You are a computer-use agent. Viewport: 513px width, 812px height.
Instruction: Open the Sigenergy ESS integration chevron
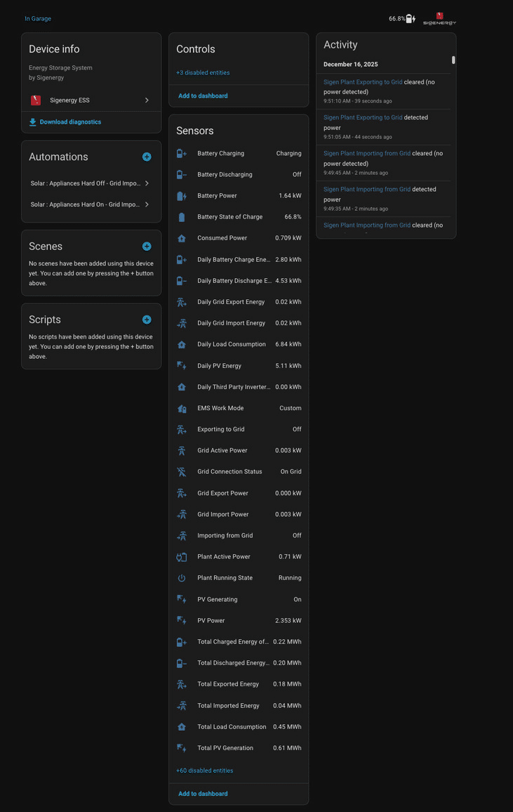(x=147, y=100)
